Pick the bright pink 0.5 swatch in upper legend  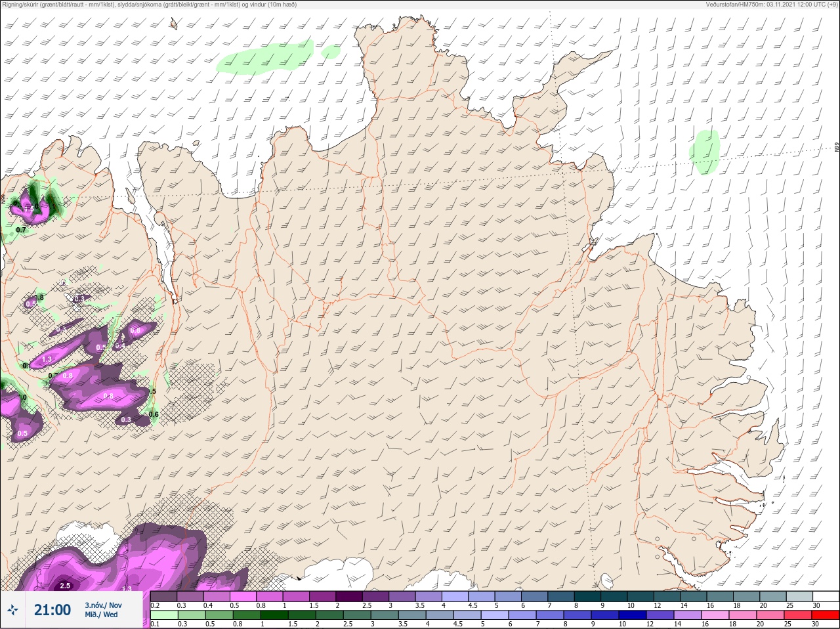click(x=243, y=596)
